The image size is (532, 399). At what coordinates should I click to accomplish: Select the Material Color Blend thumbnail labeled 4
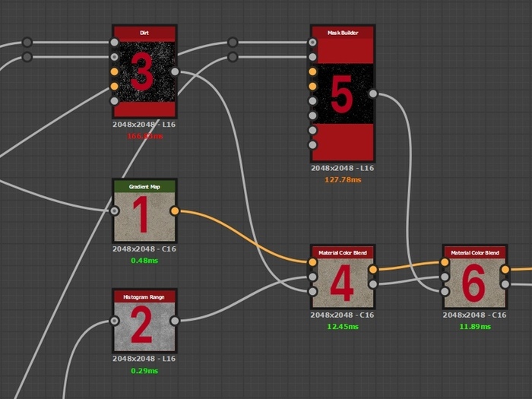point(341,283)
